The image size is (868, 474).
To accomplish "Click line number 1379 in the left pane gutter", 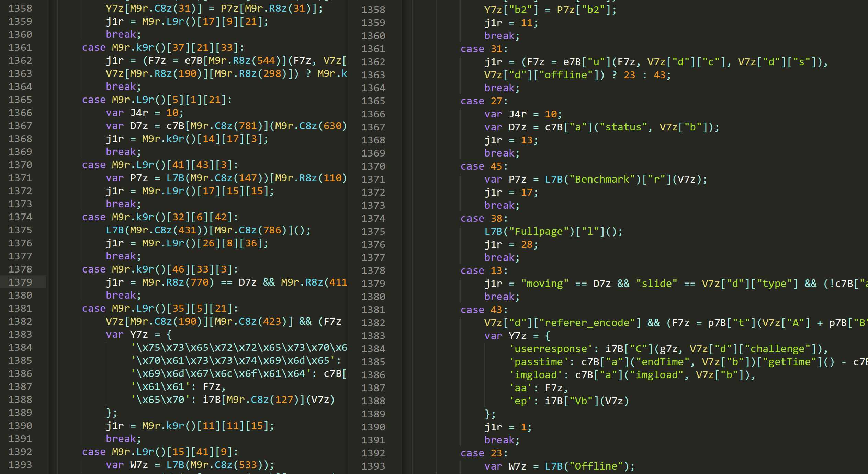I will pyautogui.click(x=20, y=282).
